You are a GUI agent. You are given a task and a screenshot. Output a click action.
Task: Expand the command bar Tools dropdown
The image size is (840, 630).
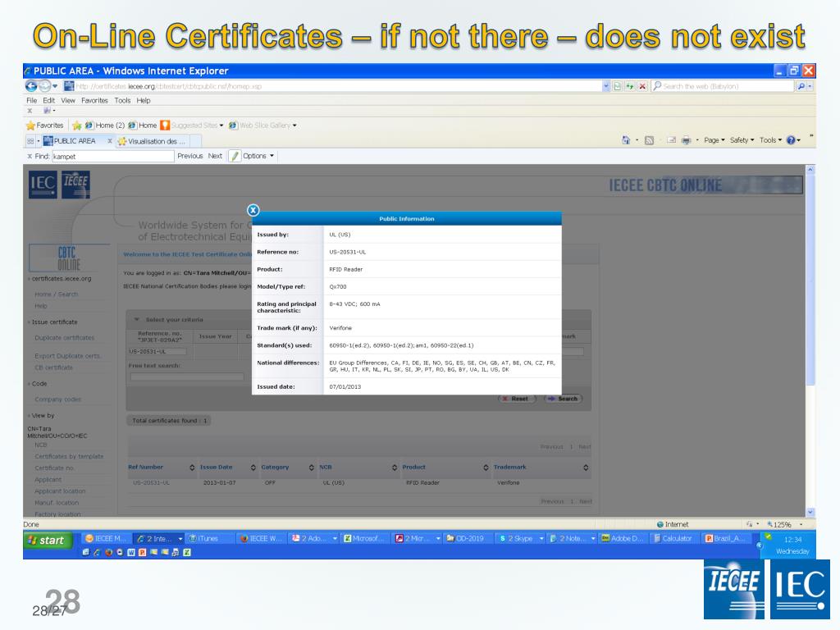[770, 140]
